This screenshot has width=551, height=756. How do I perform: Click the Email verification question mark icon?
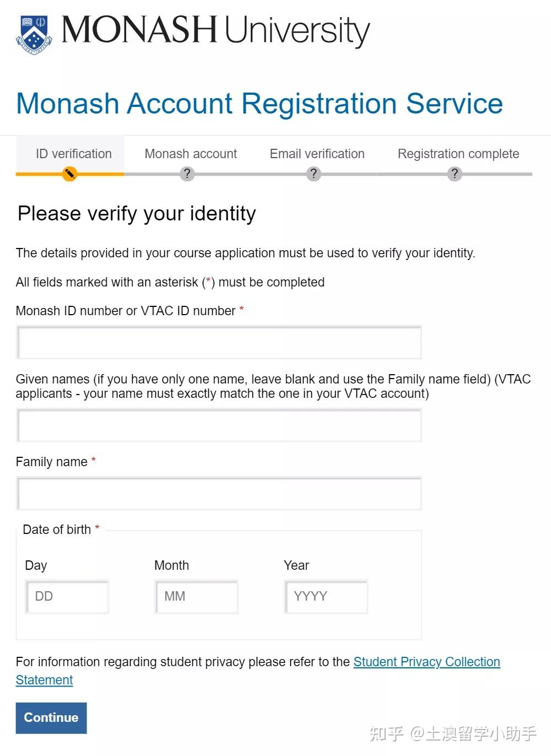(x=314, y=174)
